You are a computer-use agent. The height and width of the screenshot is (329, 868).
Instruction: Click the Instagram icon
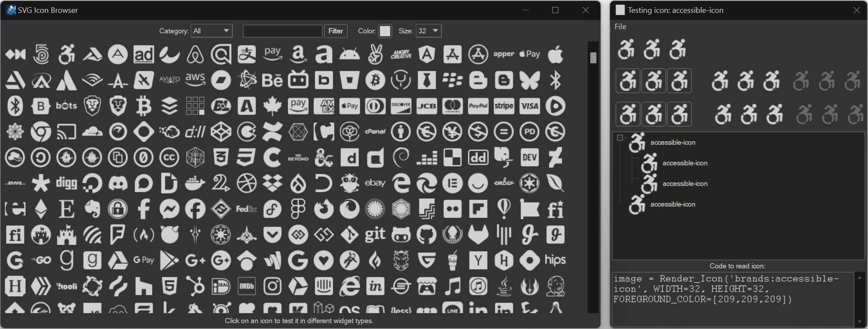coord(272,286)
